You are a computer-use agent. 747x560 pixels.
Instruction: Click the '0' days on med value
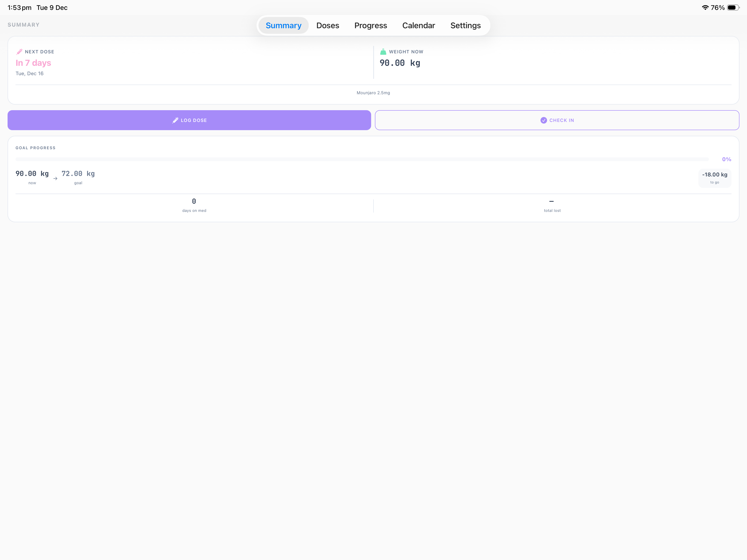coord(194,201)
